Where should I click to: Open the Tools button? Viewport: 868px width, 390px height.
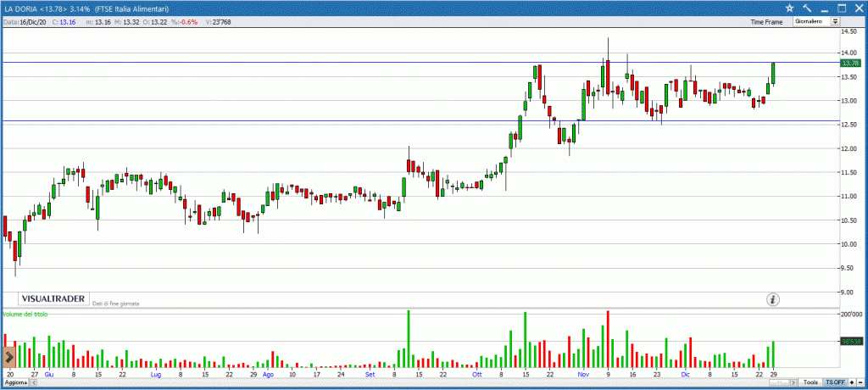click(810, 382)
